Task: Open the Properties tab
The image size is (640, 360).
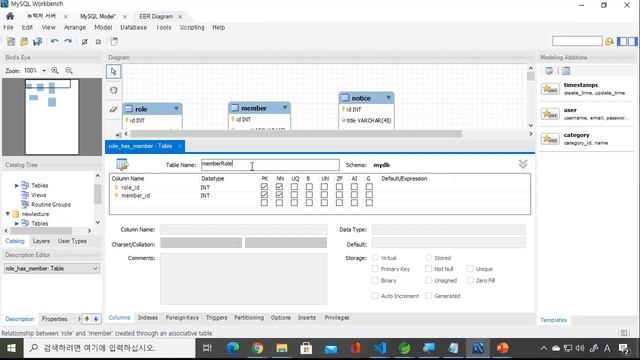Action: pyautogui.click(x=55, y=319)
